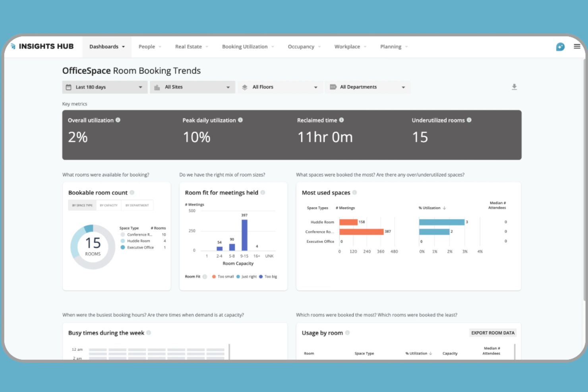Viewport: 588px width, 392px height.
Task: Click the layers icon in All Floors filter
Action: 245,87
